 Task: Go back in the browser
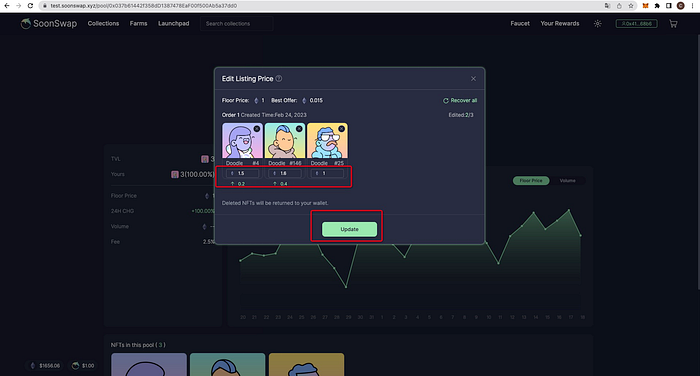pos(7,6)
